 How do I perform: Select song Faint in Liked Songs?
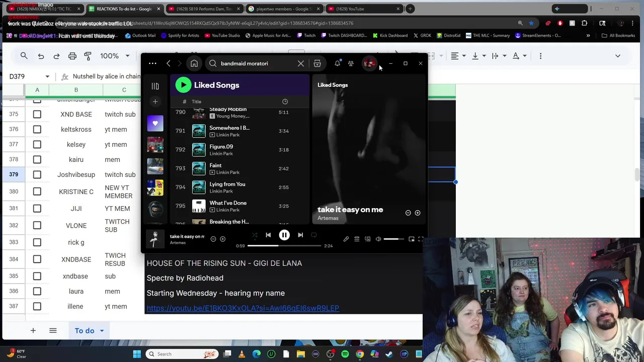pos(239,168)
